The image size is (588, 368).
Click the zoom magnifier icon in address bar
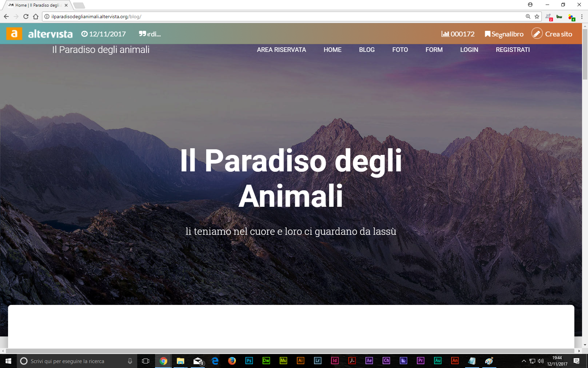pyautogui.click(x=528, y=16)
